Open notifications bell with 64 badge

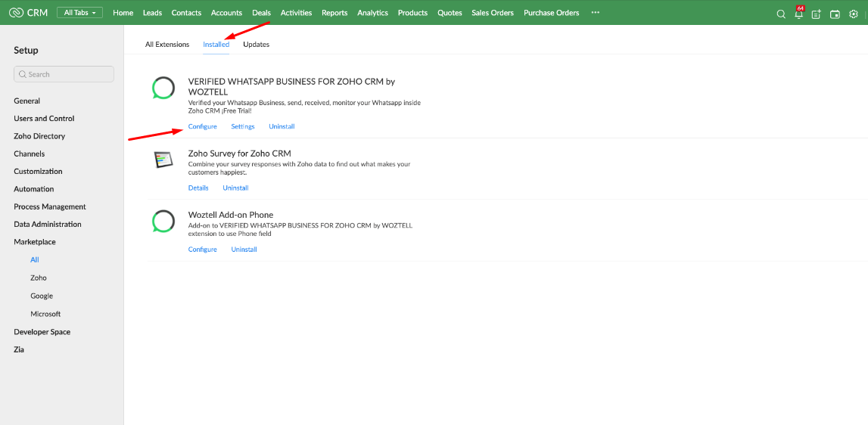click(799, 14)
